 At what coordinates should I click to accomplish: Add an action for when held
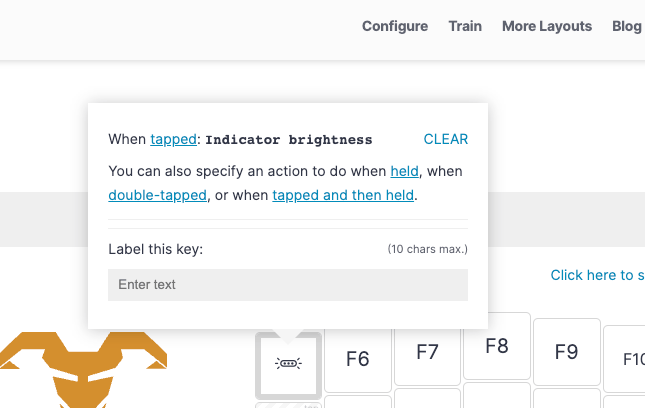404,171
